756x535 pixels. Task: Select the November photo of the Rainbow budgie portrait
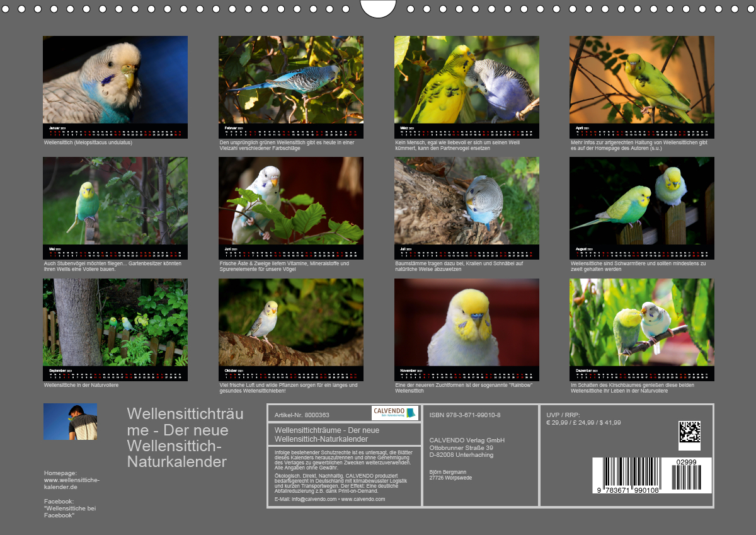[467, 323]
